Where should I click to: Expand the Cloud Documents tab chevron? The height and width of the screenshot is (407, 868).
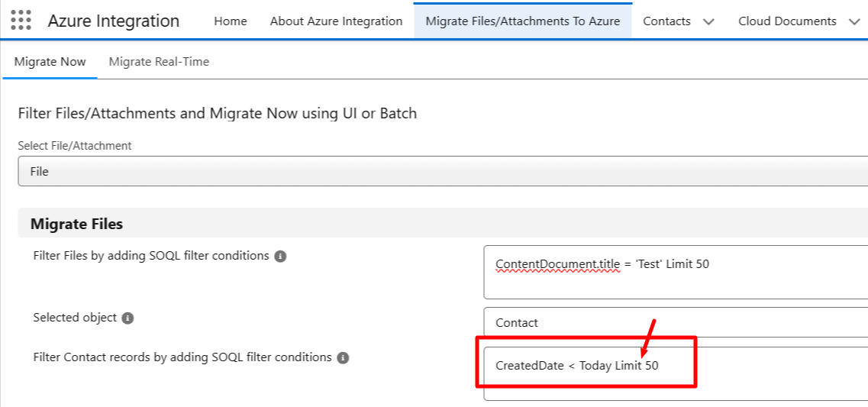point(853,21)
